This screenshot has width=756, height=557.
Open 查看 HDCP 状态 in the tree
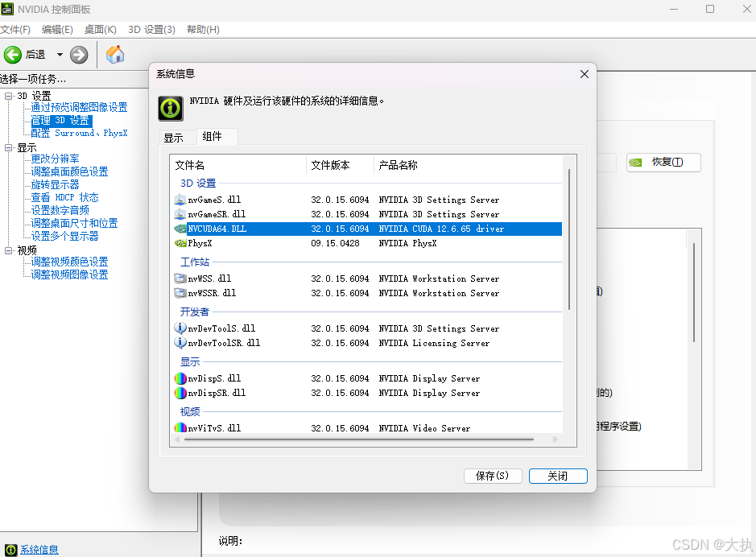(x=64, y=197)
